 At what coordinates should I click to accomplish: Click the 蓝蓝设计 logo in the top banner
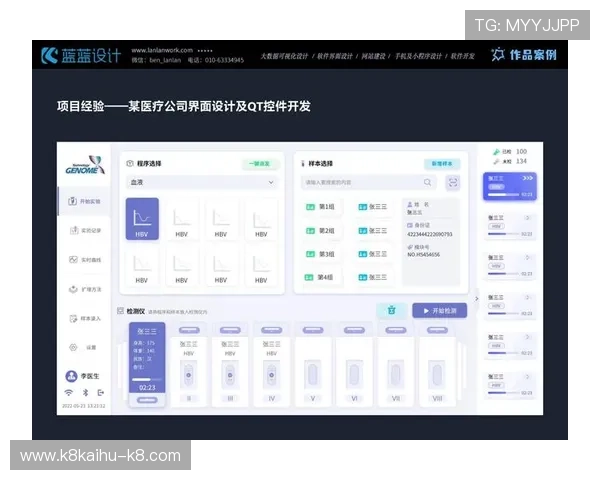point(81,56)
